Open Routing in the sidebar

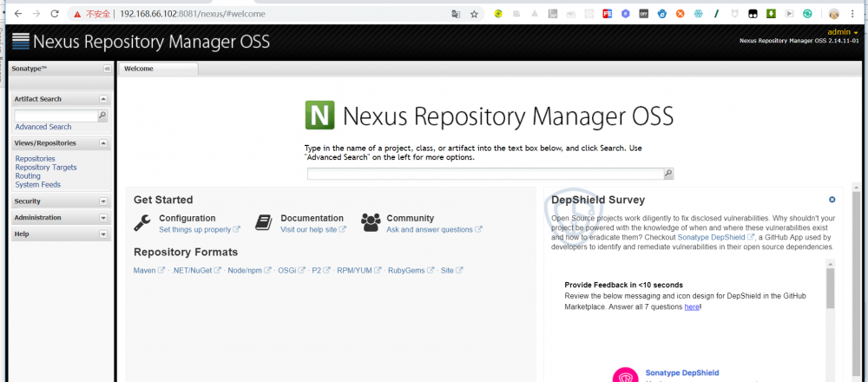click(28, 176)
